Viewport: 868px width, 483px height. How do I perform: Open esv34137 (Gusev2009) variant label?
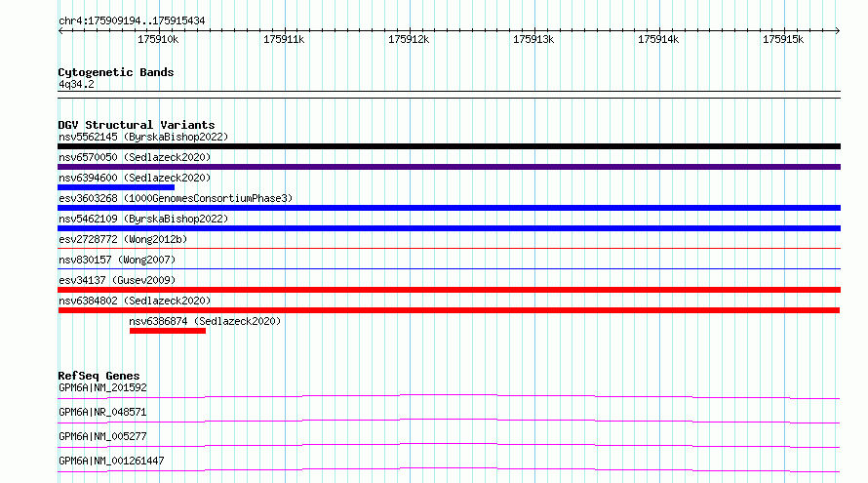click(x=117, y=280)
